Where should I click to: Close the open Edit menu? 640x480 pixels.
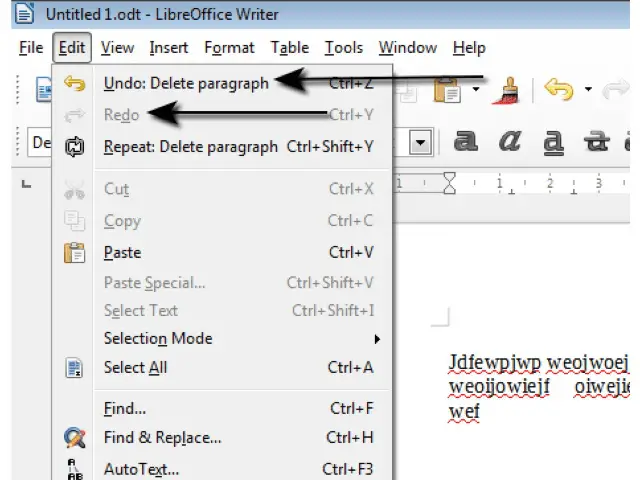(72, 48)
